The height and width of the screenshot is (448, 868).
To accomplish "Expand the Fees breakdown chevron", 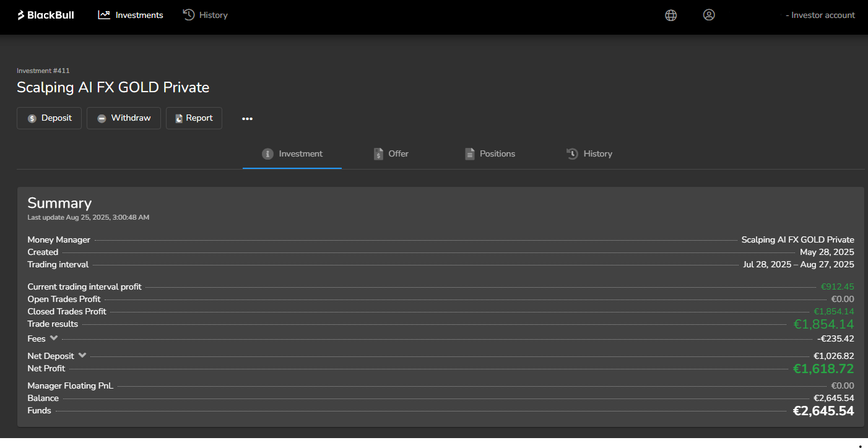I will coord(54,338).
